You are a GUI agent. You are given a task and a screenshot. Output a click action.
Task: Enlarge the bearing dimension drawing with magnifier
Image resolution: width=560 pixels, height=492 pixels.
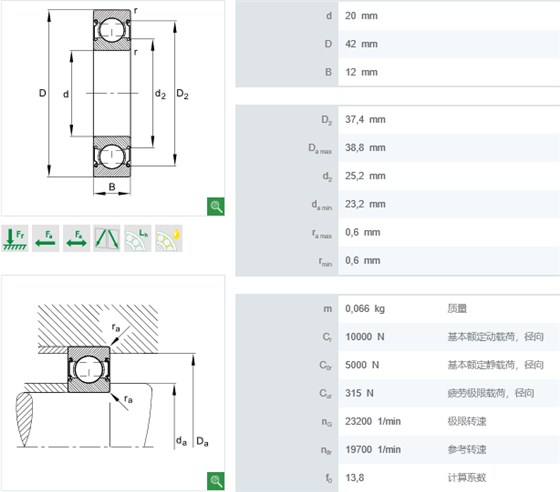tap(216, 206)
